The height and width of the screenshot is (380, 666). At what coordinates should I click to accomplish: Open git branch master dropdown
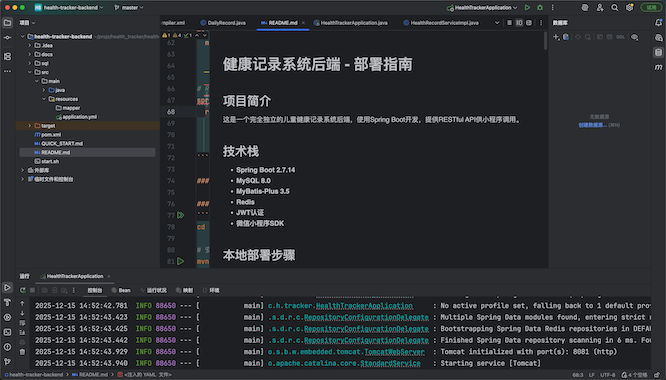click(x=129, y=8)
